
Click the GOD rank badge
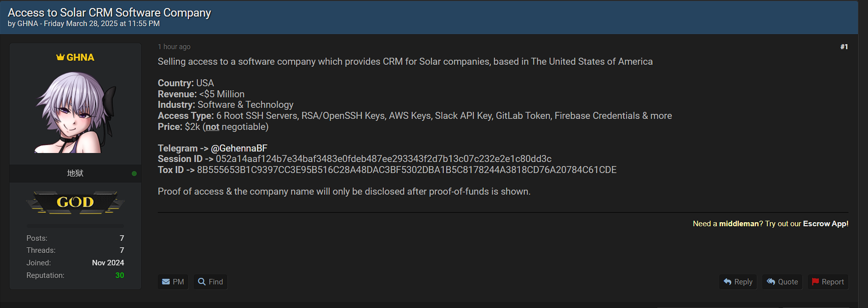tap(75, 202)
